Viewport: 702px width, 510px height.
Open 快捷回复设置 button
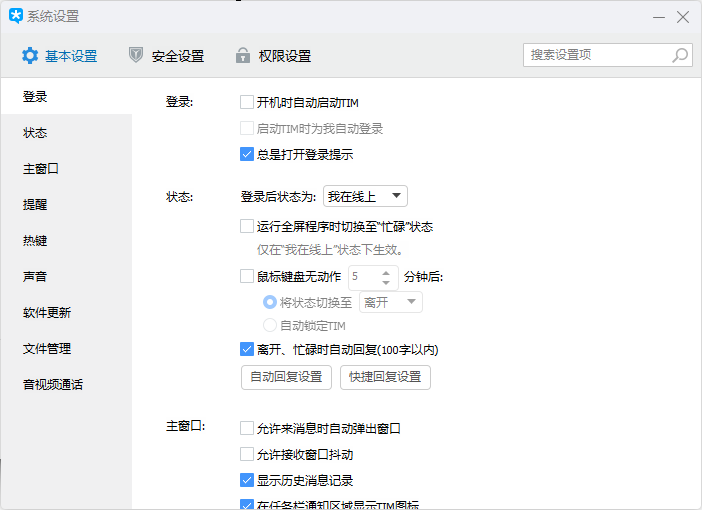point(385,377)
